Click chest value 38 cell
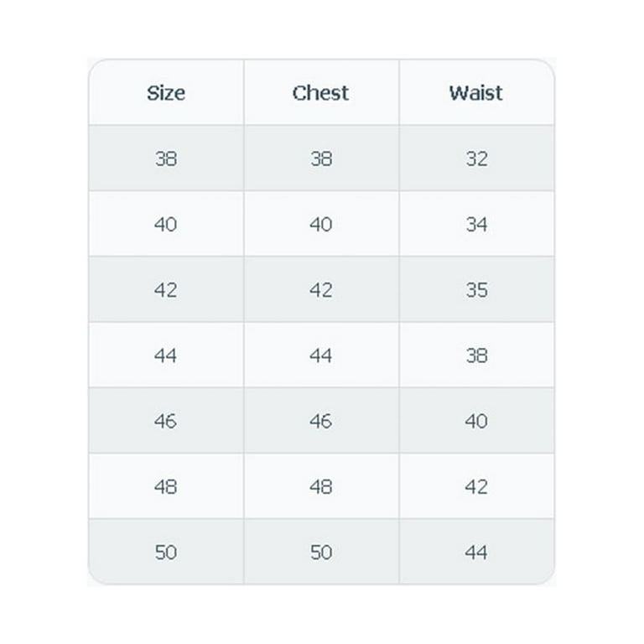The height and width of the screenshot is (644, 644). tap(321, 158)
